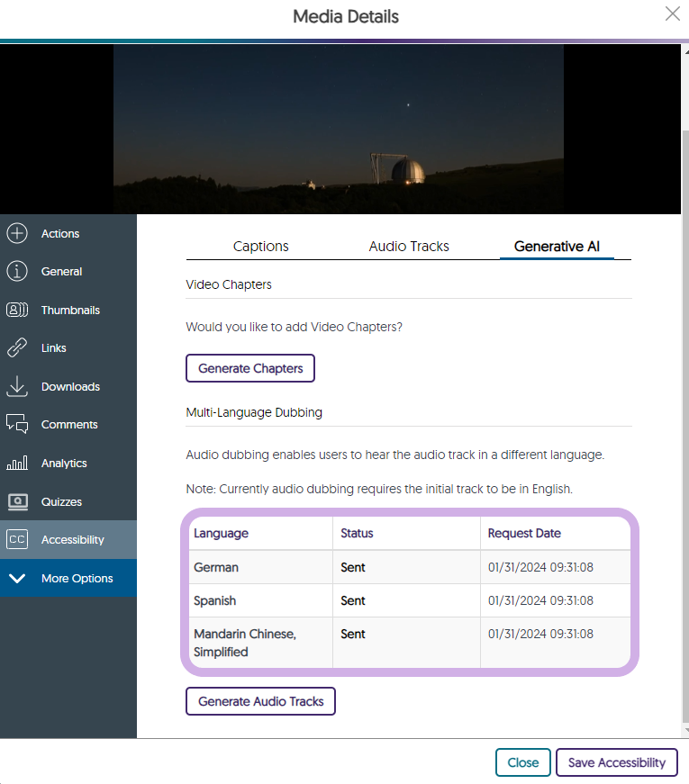
Task: Click the Save Accessibility button
Action: [x=616, y=762]
